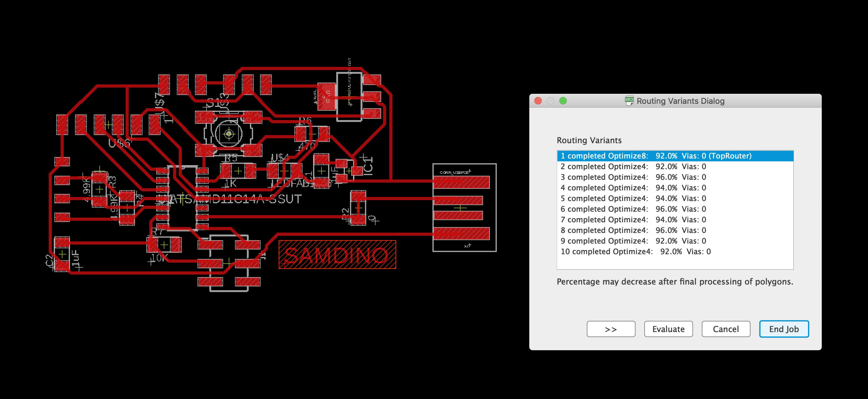868x399 pixels.
Task: Click the >> expand button
Action: (611, 329)
